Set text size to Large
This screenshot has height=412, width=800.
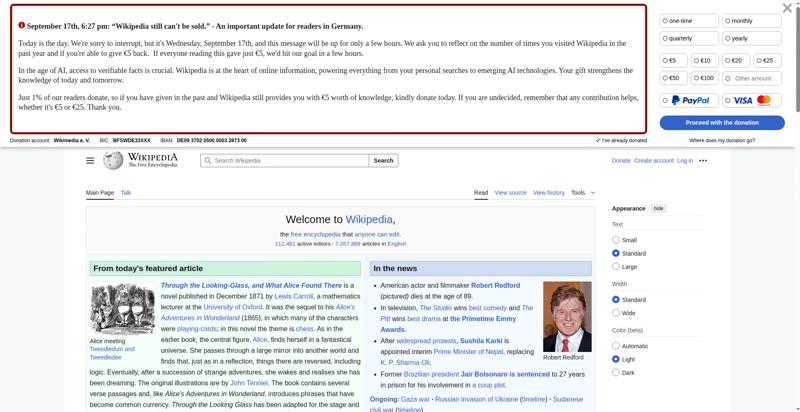[x=616, y=266]
